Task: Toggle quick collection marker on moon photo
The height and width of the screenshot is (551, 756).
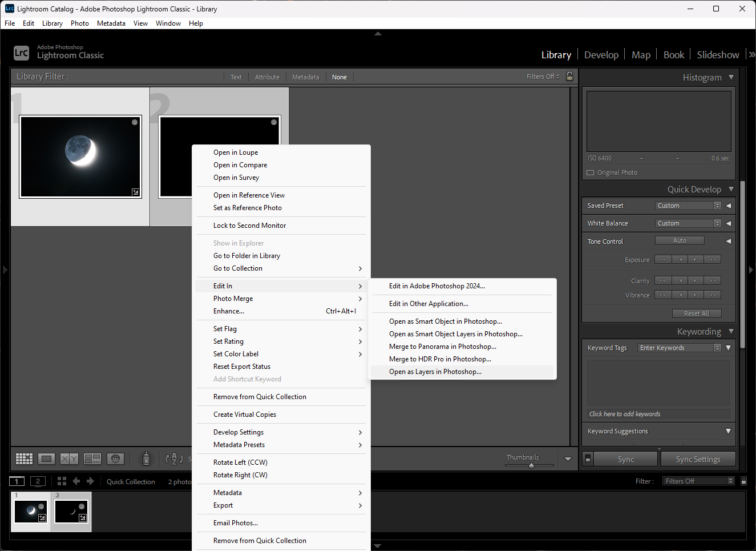Action: (135, 122)
